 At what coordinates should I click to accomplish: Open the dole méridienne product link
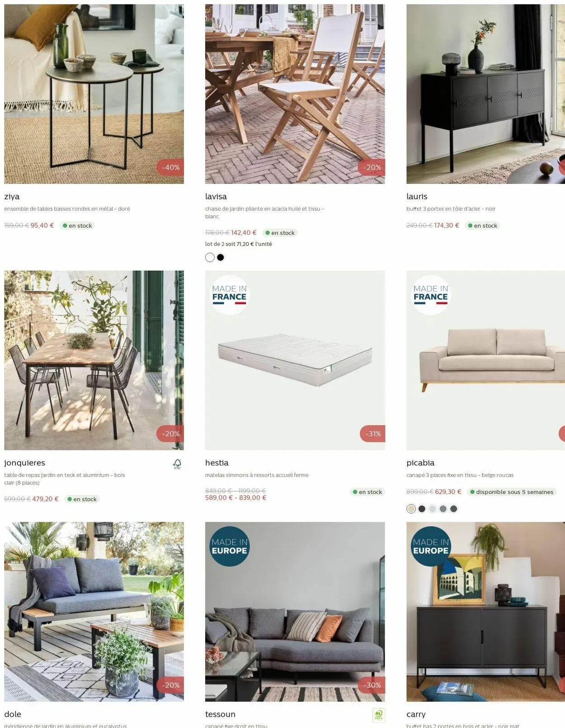(x=13, y=714)
